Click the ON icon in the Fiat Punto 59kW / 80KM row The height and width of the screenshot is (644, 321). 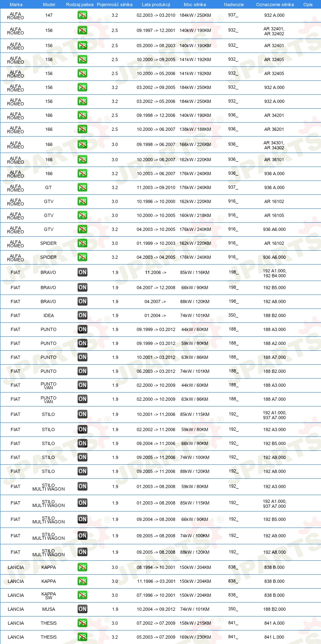(x=83, y=343)
